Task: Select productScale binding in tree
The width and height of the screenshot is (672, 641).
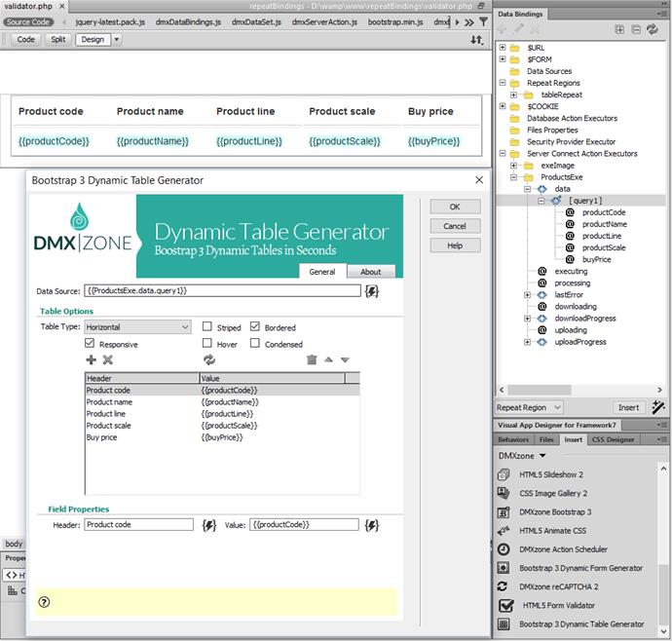Action: tap(604, 247)
